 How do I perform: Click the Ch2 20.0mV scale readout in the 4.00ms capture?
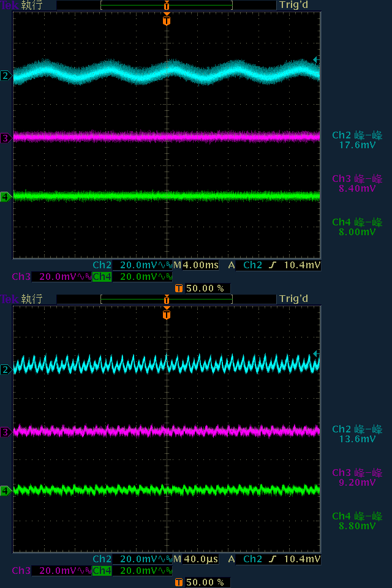[133, 265]
